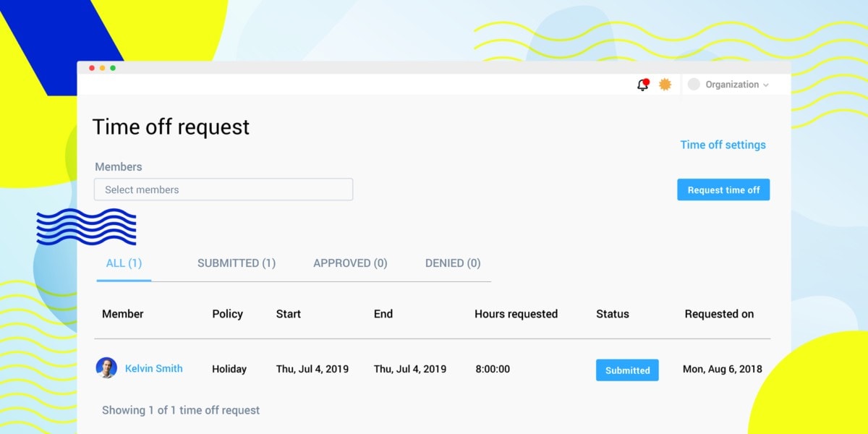Click the Submitted status badge
Image resolution: width=868 pixels, height=434 pixels.
[x=626, y=370]
